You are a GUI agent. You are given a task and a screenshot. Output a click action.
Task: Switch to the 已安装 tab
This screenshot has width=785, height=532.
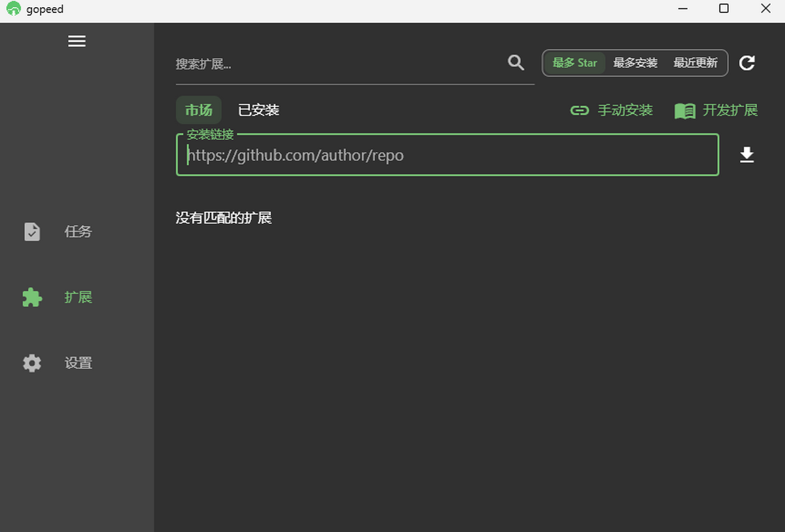[x=258, y=111]
